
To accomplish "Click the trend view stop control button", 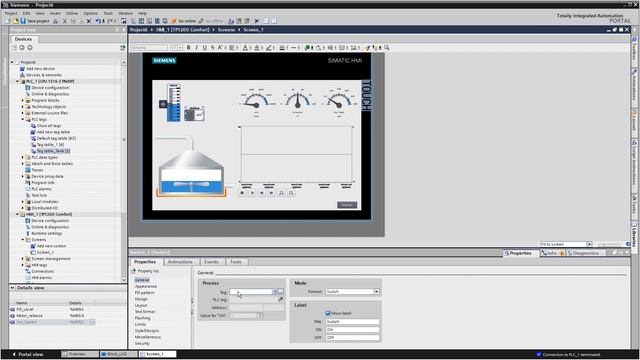I will [242, 193].
